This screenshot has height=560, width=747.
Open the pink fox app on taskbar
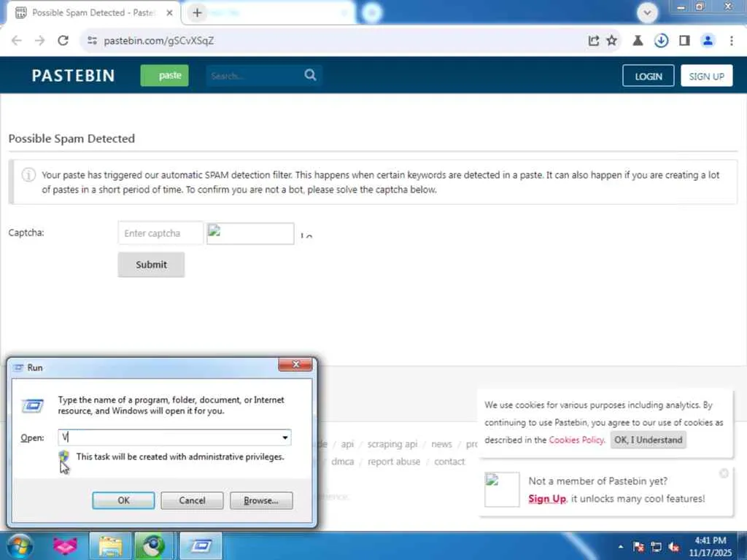pyautogui.click(x=65, y=546)
